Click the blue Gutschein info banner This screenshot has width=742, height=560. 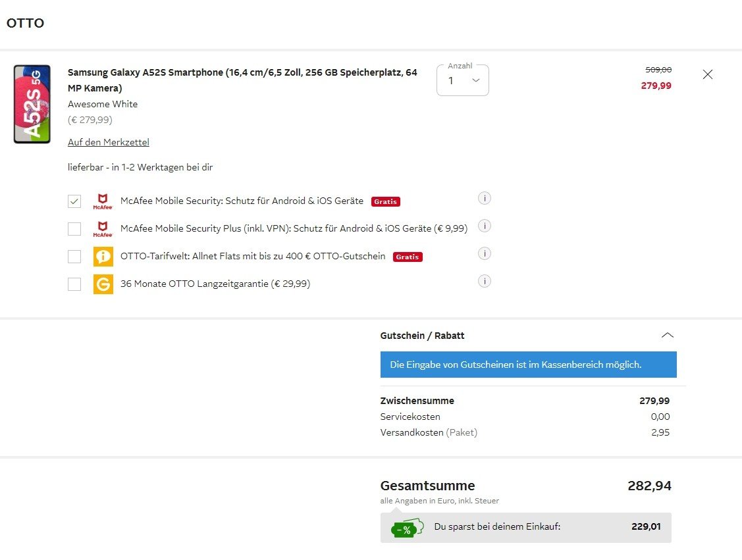pyautogui.click(x=528, y=365)
